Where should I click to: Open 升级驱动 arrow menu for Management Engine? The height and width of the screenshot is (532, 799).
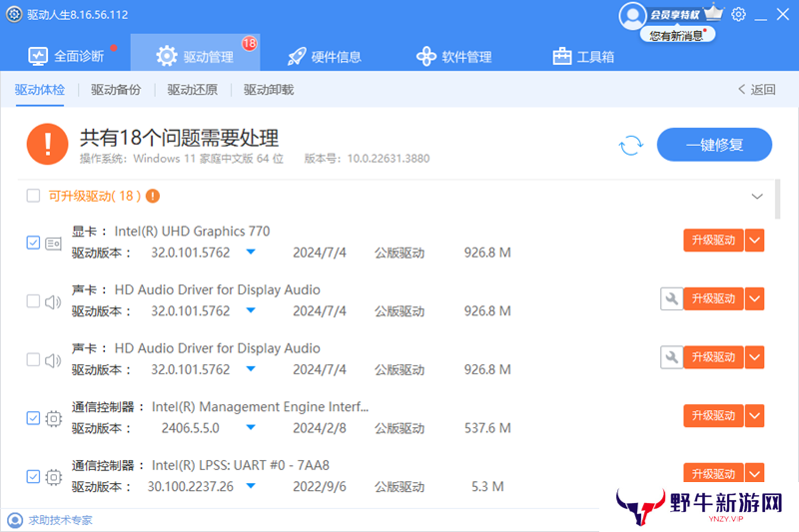tap(755, 416)
